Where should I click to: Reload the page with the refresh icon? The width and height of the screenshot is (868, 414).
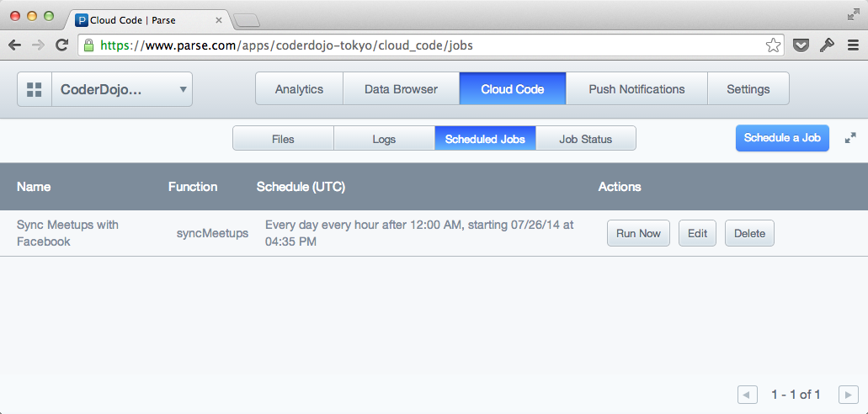[62, 45]
